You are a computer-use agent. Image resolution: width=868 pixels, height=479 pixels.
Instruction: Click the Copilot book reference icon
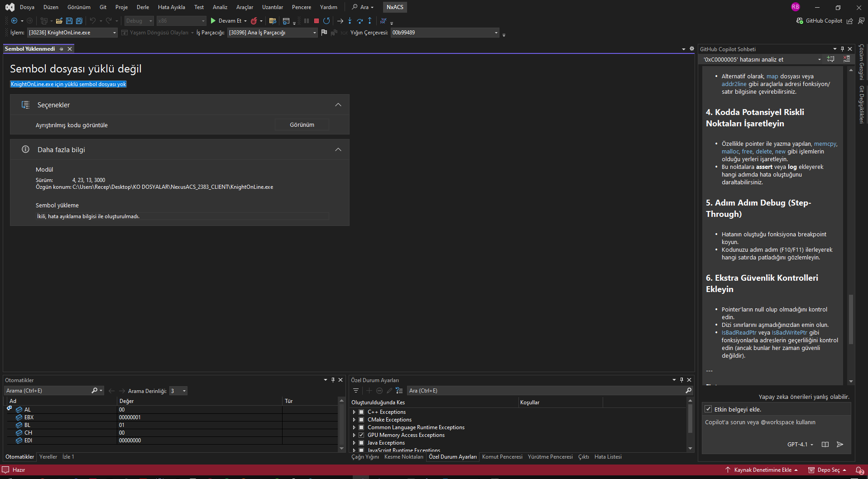tap(825, 445)
